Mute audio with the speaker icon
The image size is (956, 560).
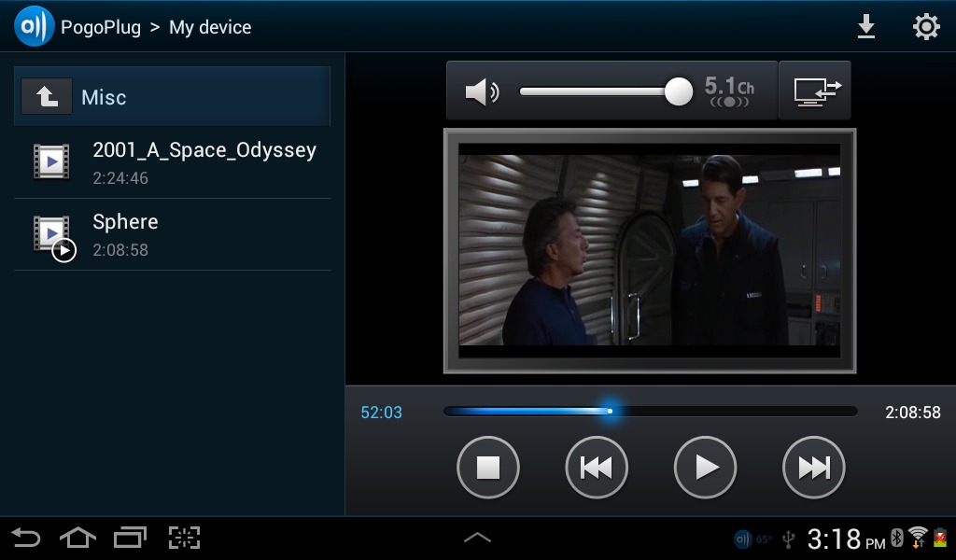pos(482,92)
